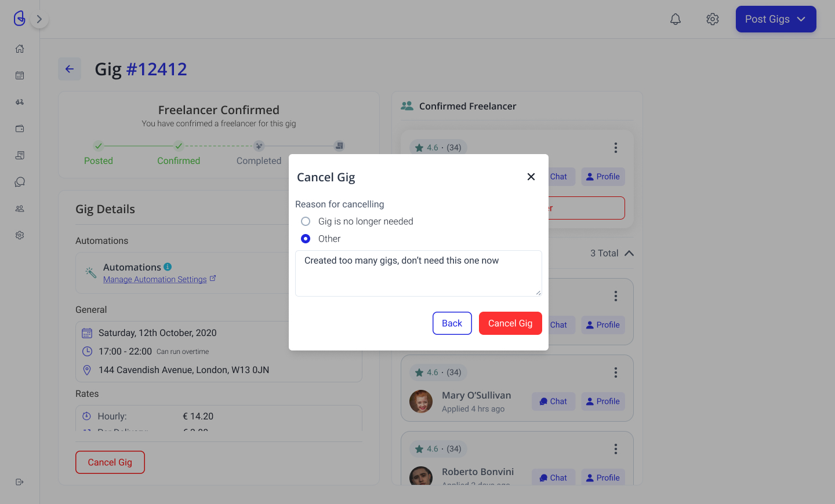This screenshot has width=835, height=504.
Task: Open more options for Roberto Bonvini
Action: (x=616, y=449)
